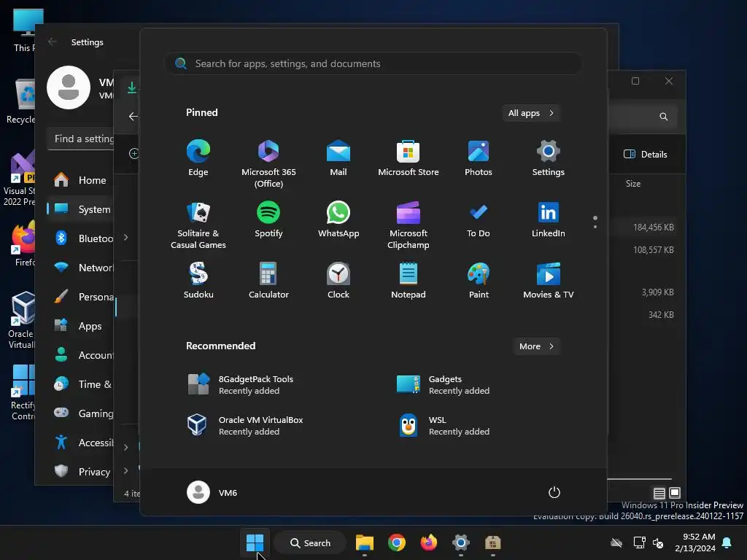Launch Notepad
Image resolution: width=747 pixels, height=560 pixels.
tap(409, 281)
